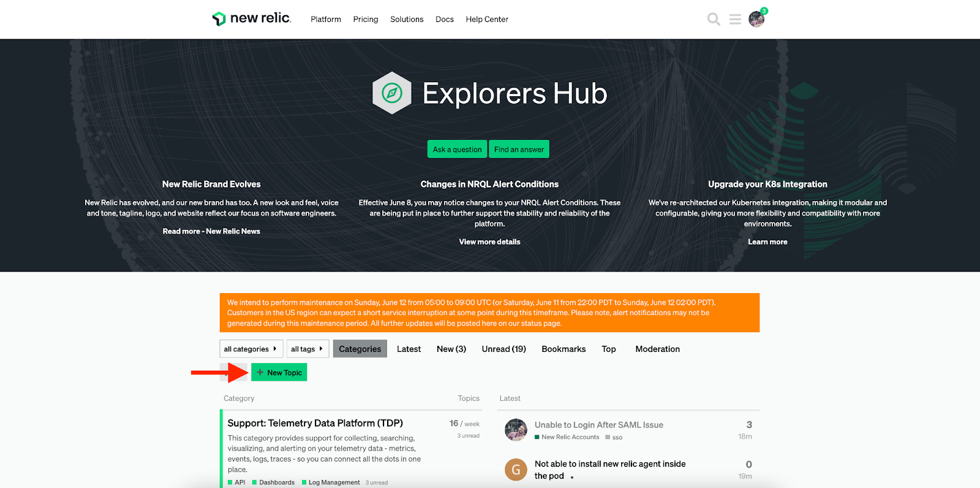Click the Ask a question button
Viewport: 980px width, 488px height.
(458, 149)
